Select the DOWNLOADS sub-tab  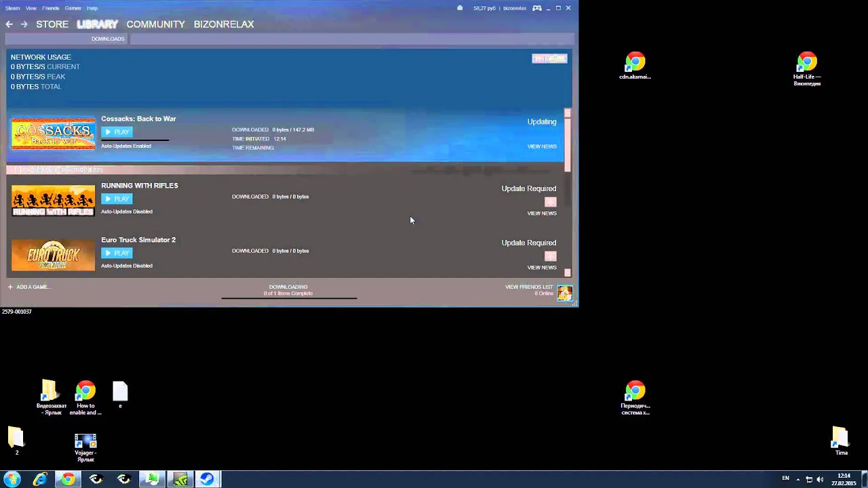tap(108, 39)
